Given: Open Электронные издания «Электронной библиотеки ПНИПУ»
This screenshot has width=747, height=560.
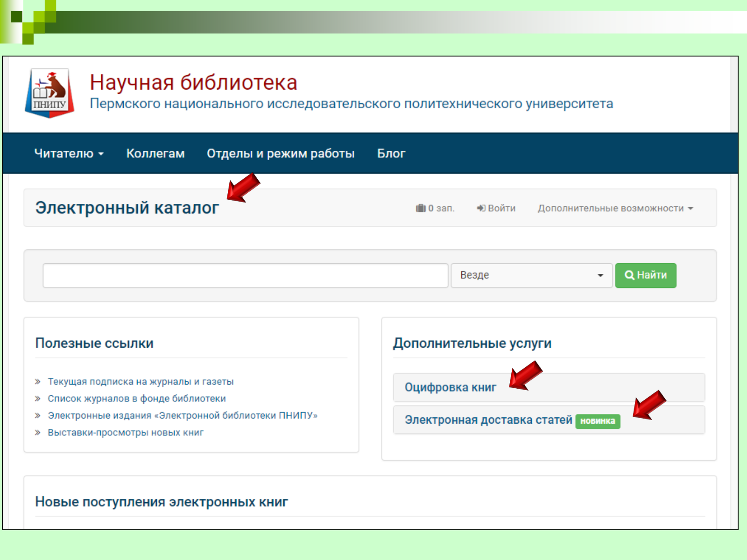Looking at the screenshot, I should click(183, 415).
